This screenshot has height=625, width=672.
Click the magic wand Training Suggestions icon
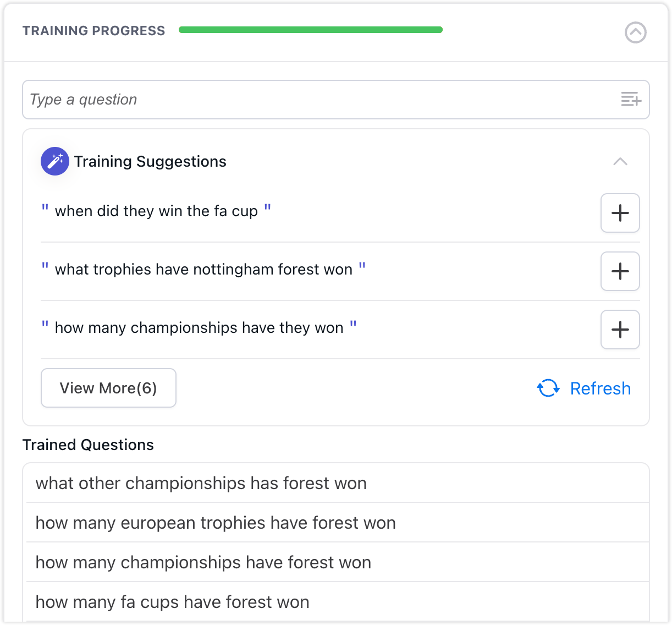pos(55,161)
